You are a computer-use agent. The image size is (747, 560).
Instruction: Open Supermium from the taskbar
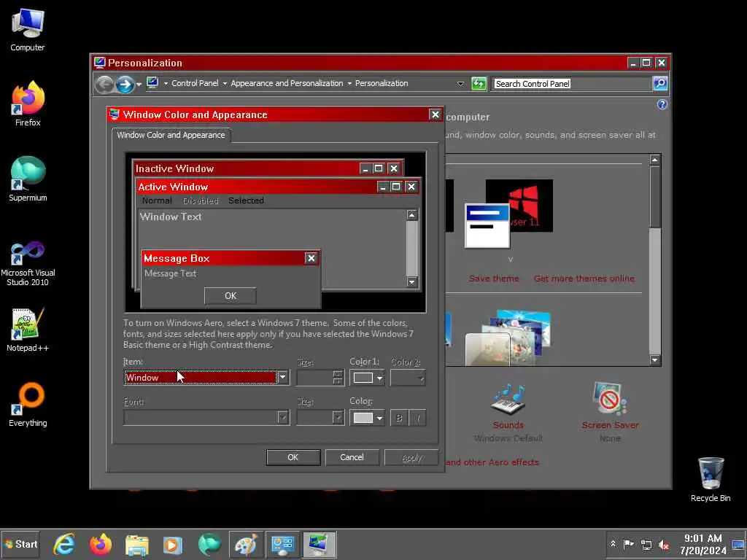[x=209, y=544]
